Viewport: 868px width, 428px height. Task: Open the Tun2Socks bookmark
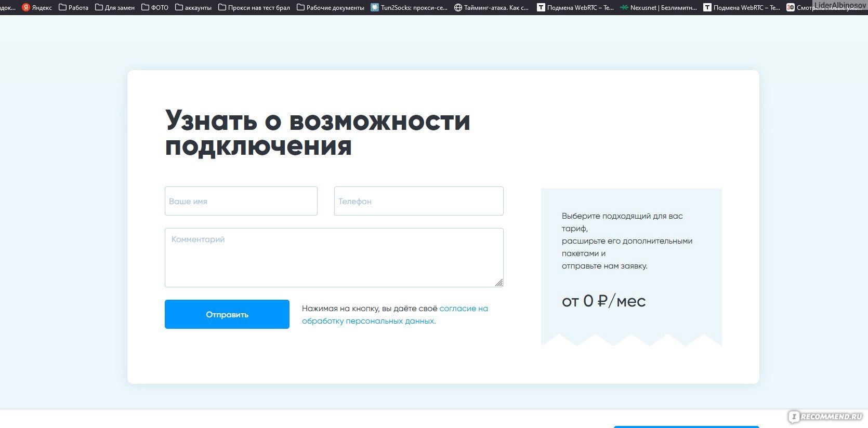tap(409, 7)
